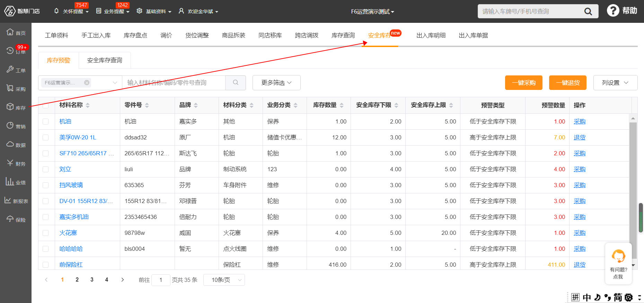Image resolution: width=644 pixels, height=303 pixels.
Task: Open the 首页 home sidebar icon
Action: (10, 32)
